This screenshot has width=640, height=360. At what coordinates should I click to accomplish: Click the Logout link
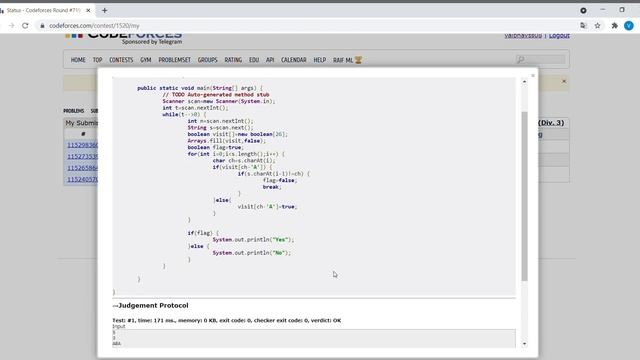(x=559, y=36)
